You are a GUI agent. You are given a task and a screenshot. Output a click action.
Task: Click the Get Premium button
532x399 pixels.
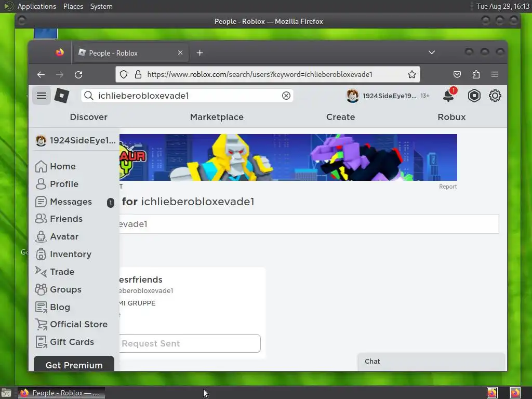point(74,364)
